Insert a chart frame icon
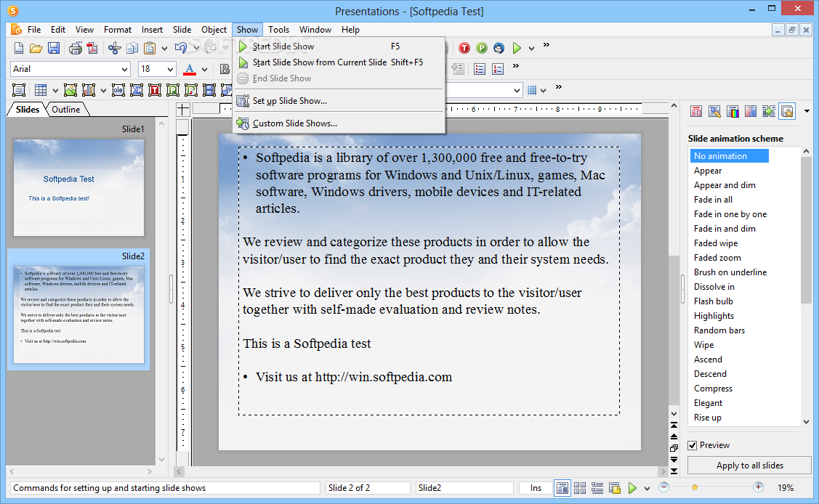 point(88,90)
